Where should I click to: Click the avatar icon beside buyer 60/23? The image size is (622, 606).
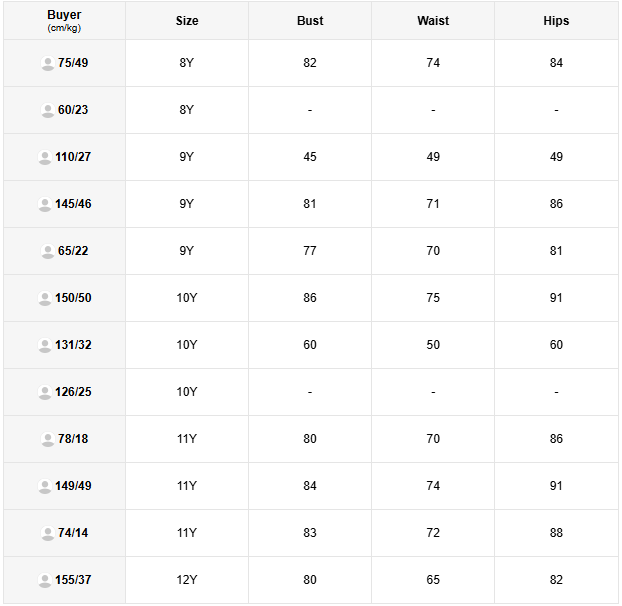[x=47, y=111]
